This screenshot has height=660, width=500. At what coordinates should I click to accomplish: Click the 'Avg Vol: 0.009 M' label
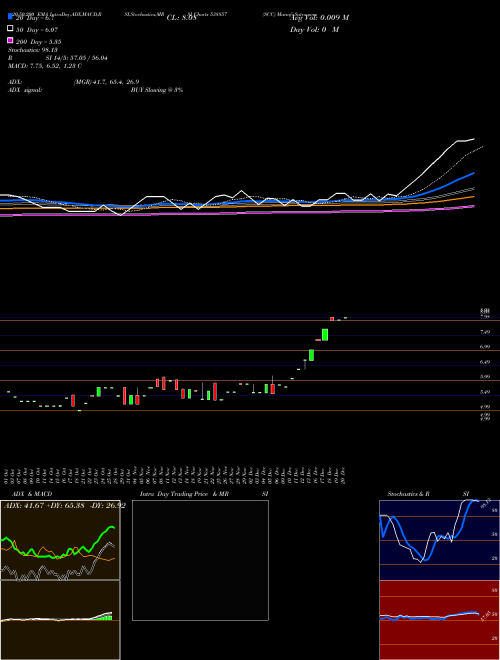point(319,18)
